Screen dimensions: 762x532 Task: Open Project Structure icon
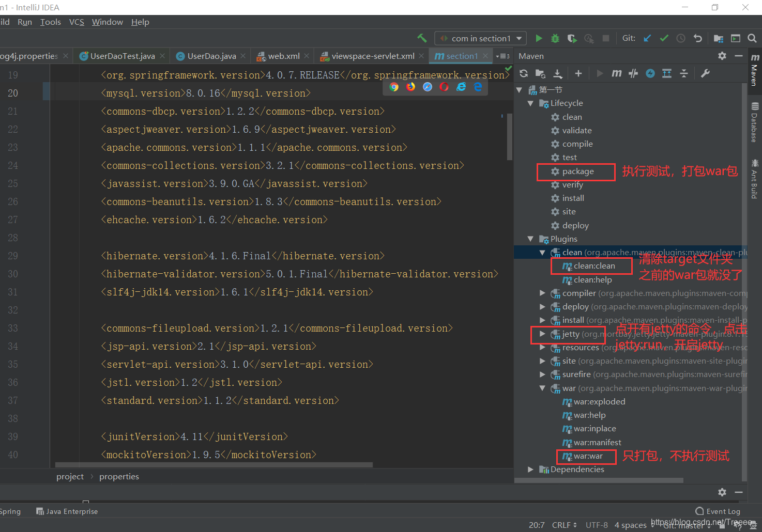click(719, 38)
